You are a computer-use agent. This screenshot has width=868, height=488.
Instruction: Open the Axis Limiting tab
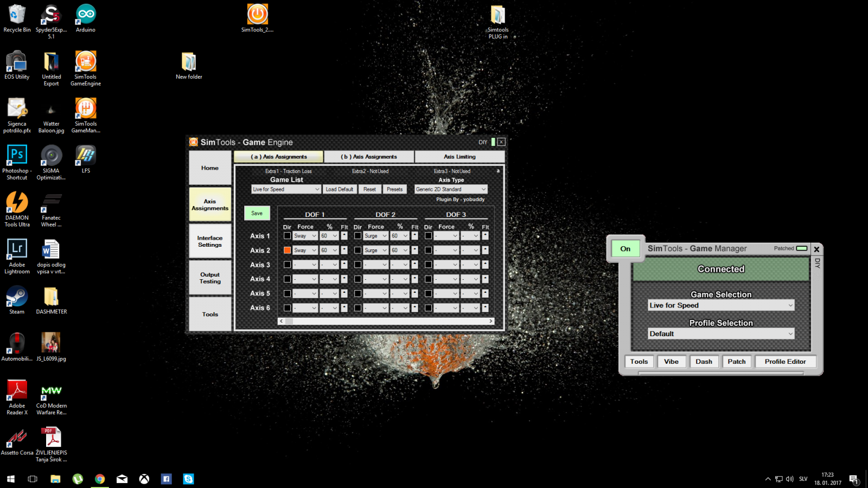[x=459, y=157]
